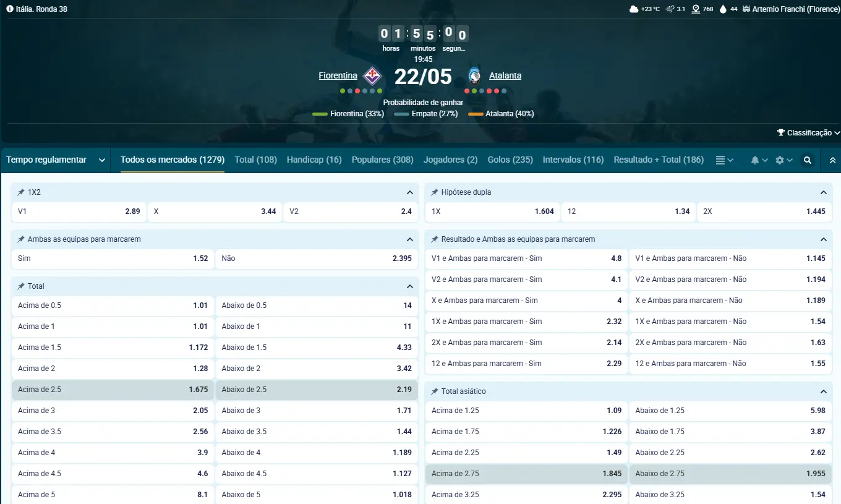Screen dimensions: 841x504
Task: Open the market list layout menu
Action: [x=725, y=160]
